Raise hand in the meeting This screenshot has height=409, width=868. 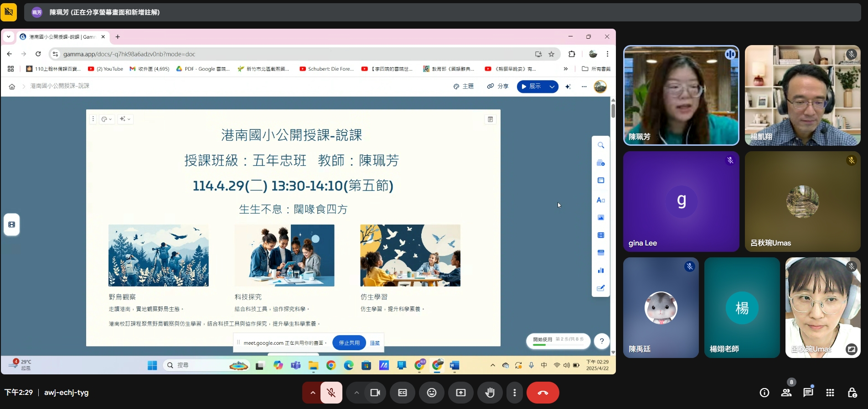point(490,393)
